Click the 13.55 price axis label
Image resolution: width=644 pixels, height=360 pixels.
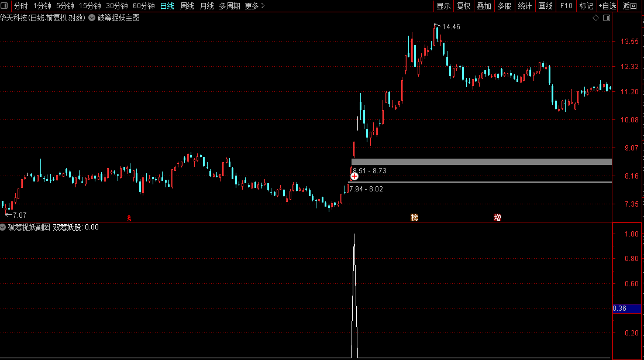[629, 41]
